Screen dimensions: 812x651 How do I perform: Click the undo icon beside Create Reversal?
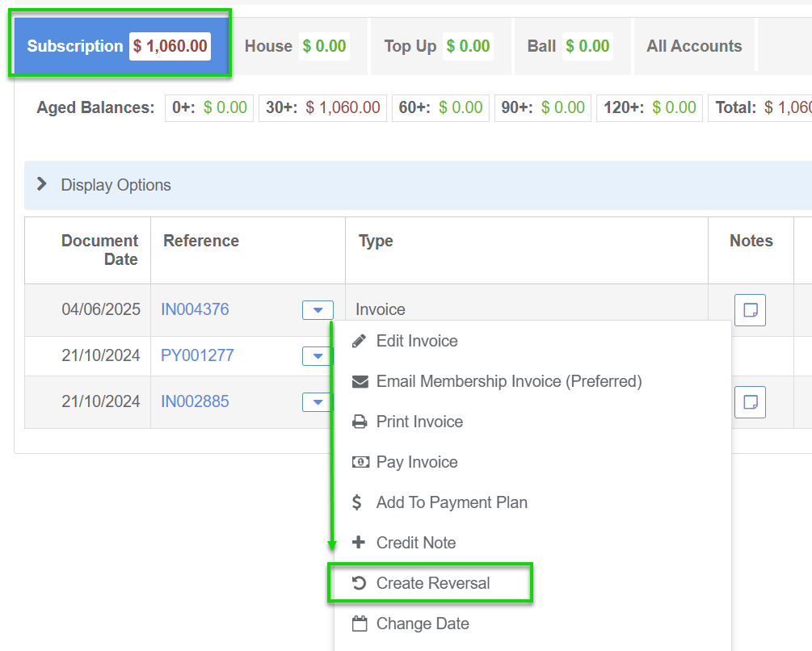[x=359, y=583]
